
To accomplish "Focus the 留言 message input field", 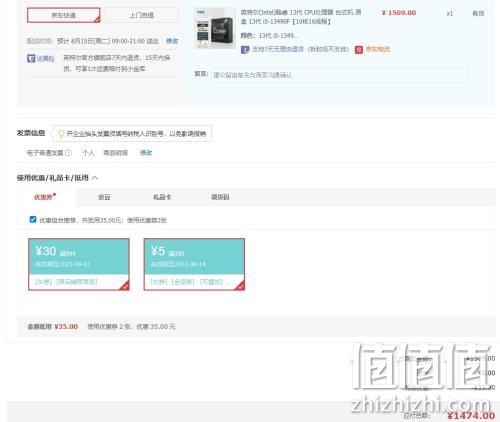I will click(340, 75).
